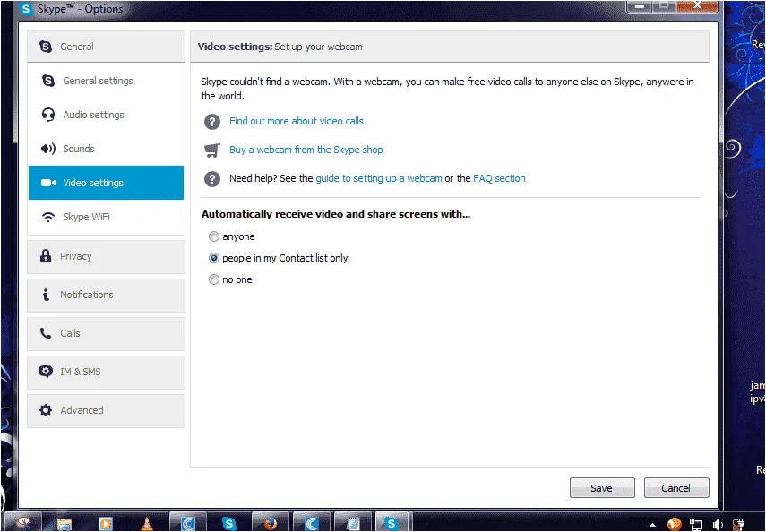Open 'Buy a webcam from the Skype shop'
Screen dimensions: 766x532
306,150
